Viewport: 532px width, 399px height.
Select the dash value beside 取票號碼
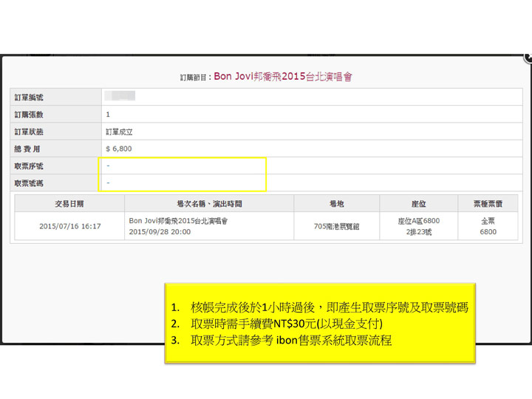click(x=108, y=183)
